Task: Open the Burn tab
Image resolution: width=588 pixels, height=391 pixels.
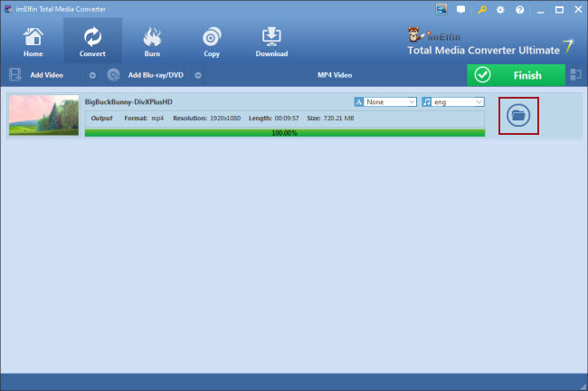Action: pyautogui.click(x=152, y=42)
